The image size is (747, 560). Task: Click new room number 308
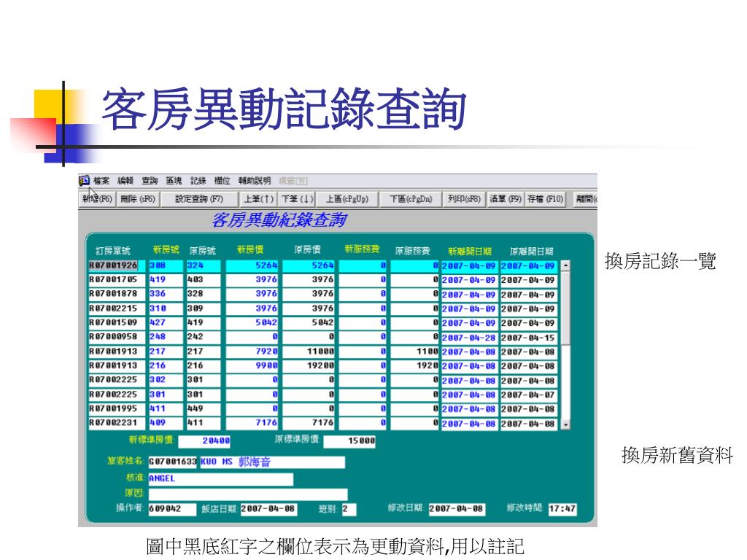click(x=166, y=265)
